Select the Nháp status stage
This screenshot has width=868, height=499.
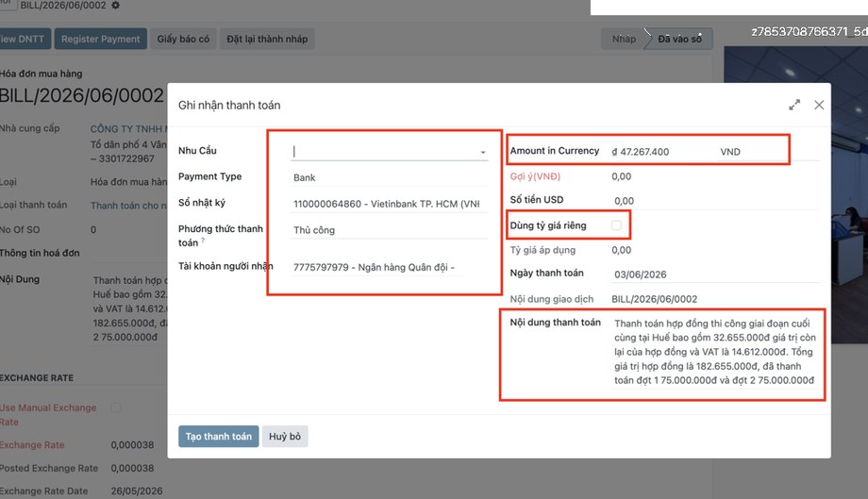coord(624,39)
